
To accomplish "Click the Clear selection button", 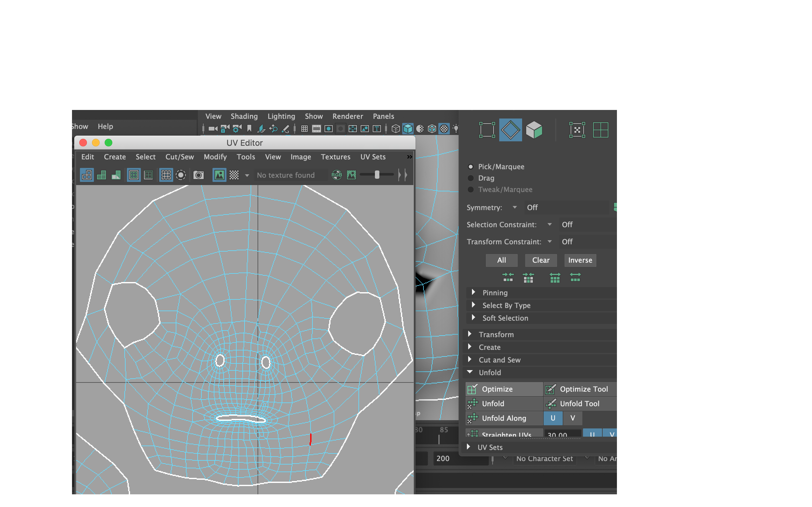I will coord(540,260).
